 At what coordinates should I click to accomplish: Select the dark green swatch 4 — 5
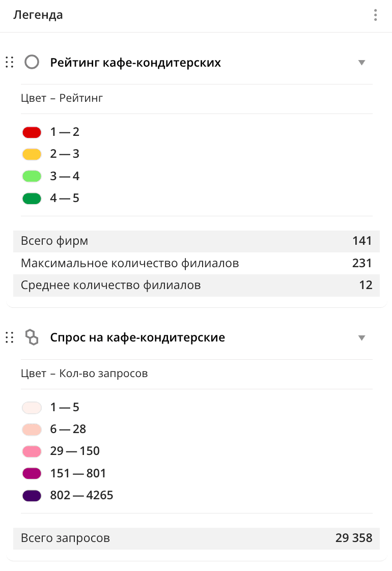pos(32,198)
